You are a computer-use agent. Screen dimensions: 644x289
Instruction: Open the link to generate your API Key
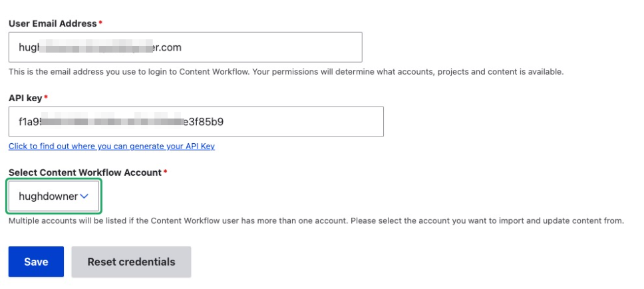click(x=111, y=146)
